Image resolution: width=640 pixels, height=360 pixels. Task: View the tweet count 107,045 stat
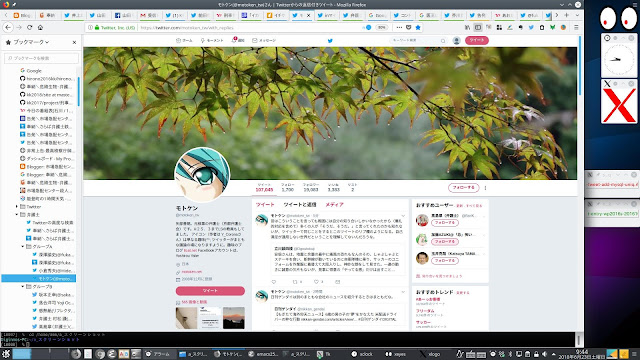[x=264, y=187]
